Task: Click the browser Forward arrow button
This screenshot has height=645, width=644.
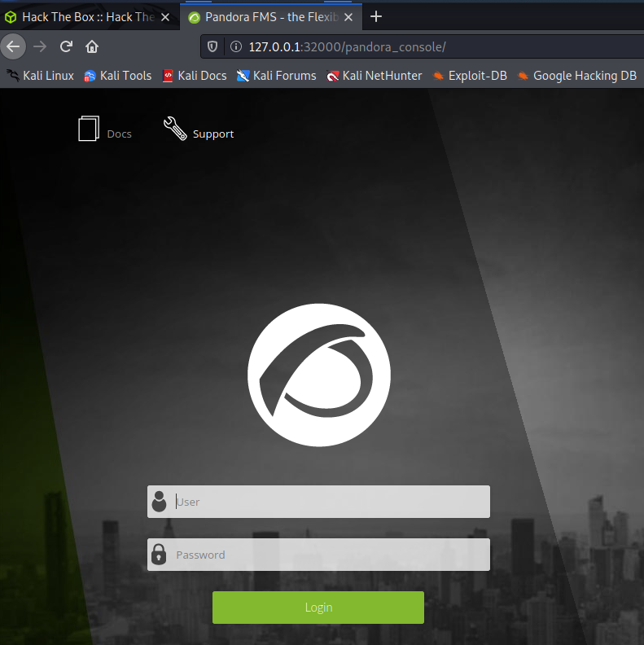Action: tap(40, 46)
